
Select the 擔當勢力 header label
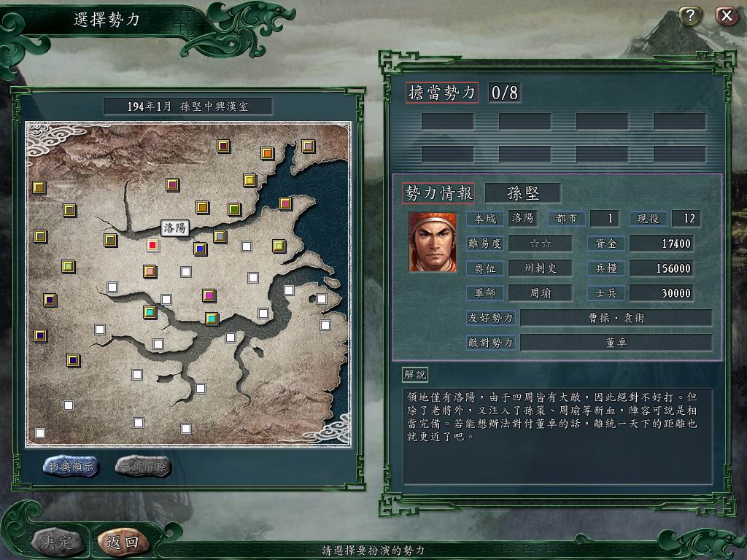click(x=441, y=93)
